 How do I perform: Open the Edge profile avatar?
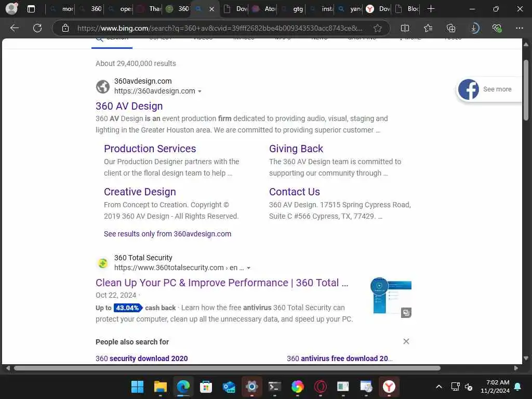click(x=11, y=8)
